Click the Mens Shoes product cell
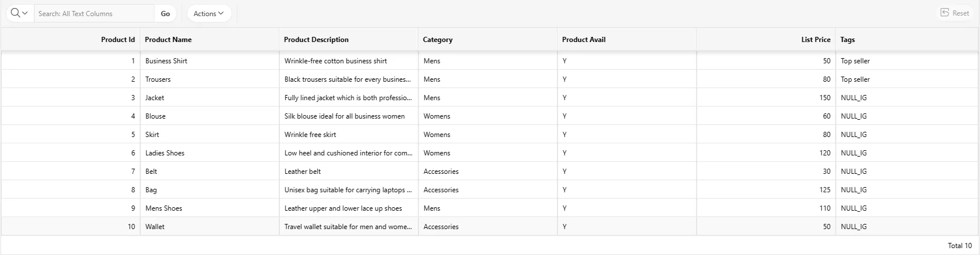The image size is (980, 255). tap(210, 208)
